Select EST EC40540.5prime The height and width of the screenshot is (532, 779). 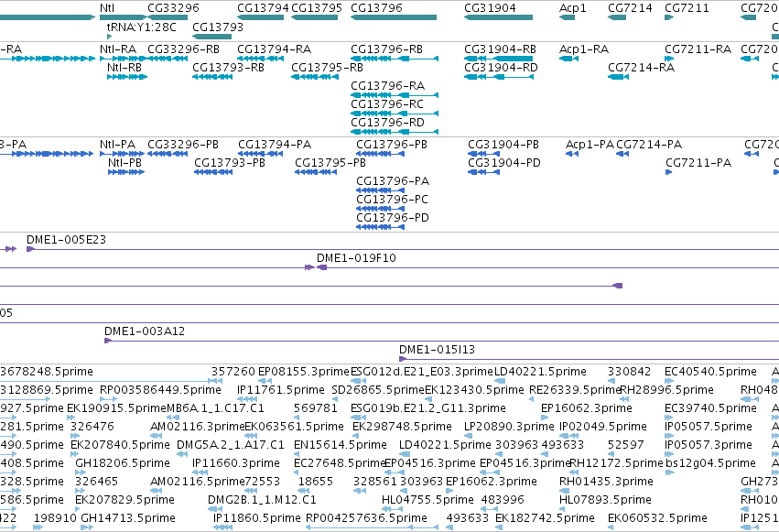pyautogui.click(x=710, y=372)
